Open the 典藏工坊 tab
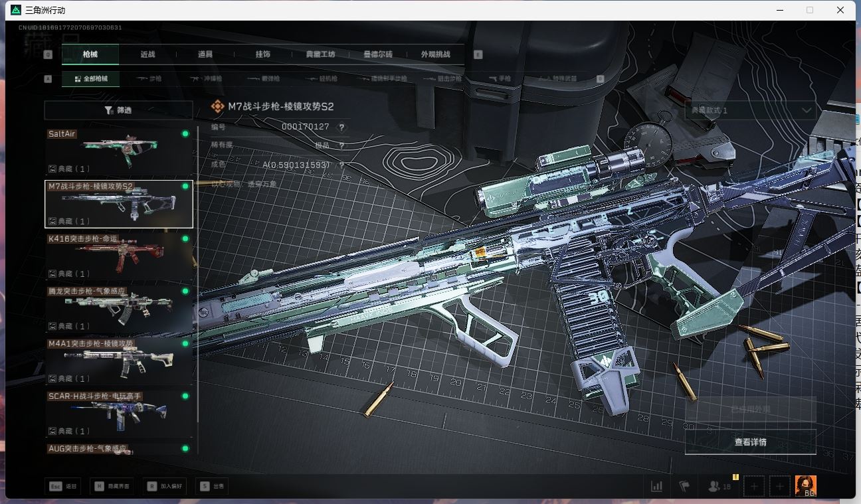The width and height of the screenshot is (861, 504). [x=322, y=54]
